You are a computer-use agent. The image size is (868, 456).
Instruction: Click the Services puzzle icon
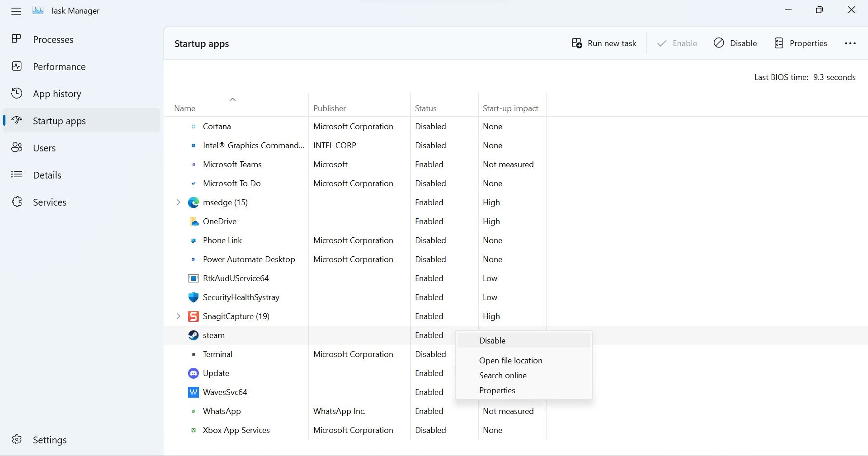pyautogui.click(x=17, y=202)
